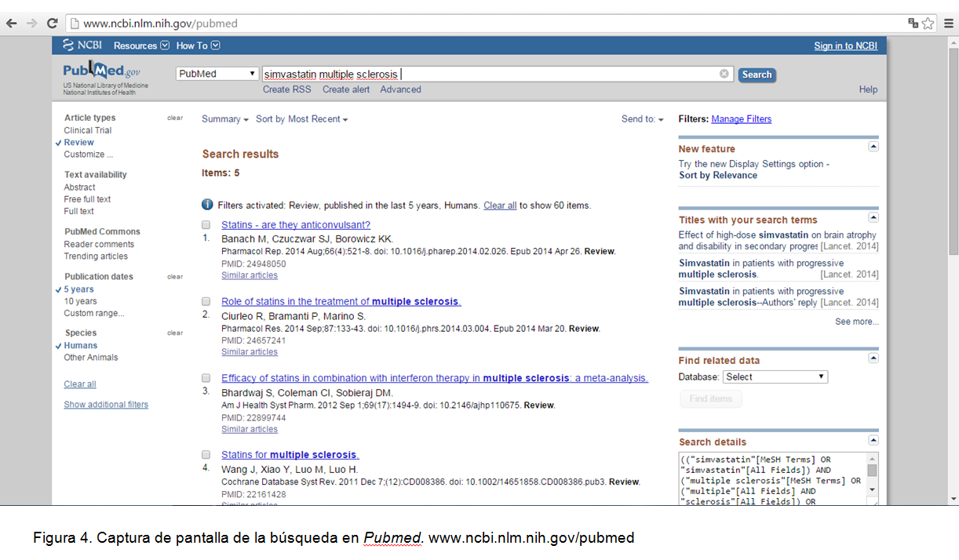
Task: Click Show additional filters
Action: [x=106, y=405]
